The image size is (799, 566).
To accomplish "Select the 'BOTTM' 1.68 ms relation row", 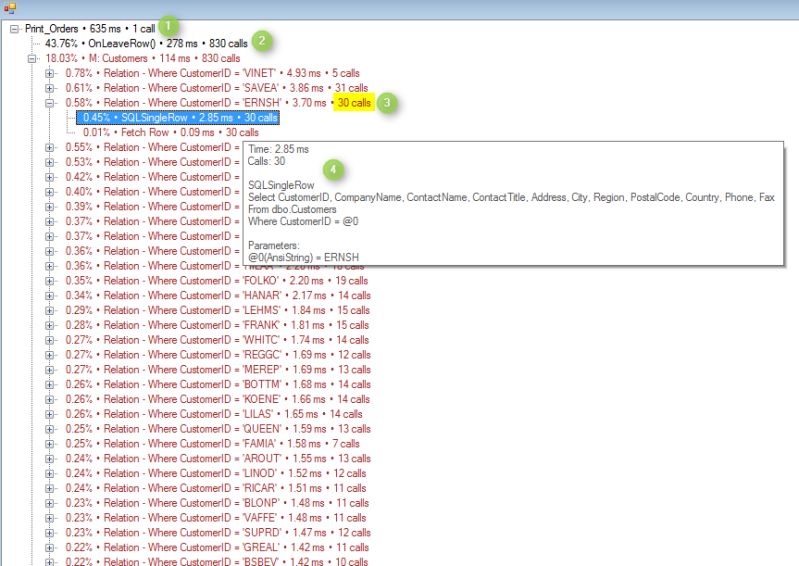I will (218, 385).
